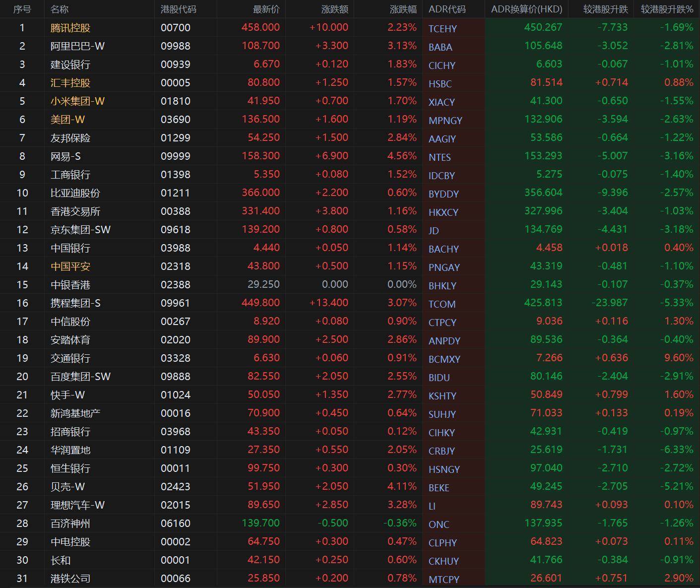Open 京东集团-SW stock row
The height and width of the screenshot is (588, 700).
80,230
